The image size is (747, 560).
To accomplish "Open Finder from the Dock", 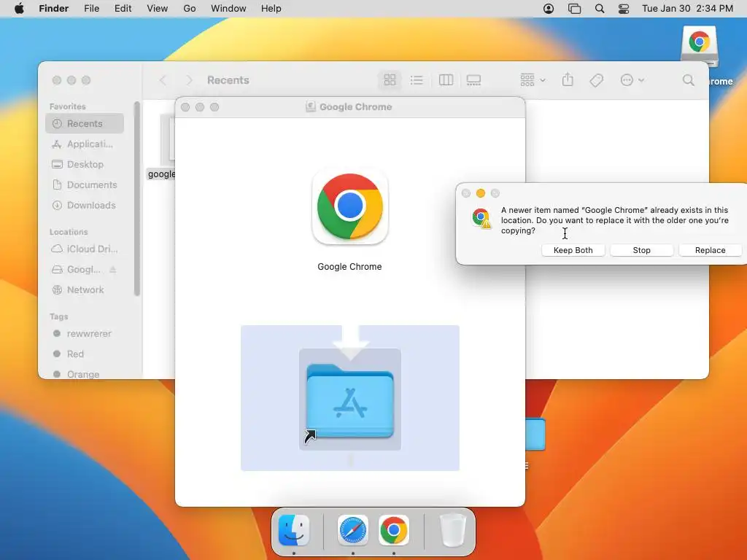I will pyautogui.click(x=294, y=530).
